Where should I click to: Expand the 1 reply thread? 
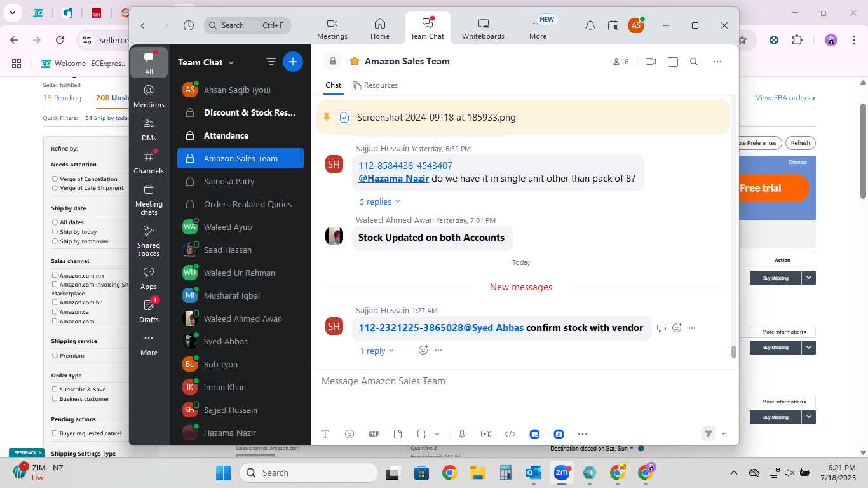(x=377, y=351)
